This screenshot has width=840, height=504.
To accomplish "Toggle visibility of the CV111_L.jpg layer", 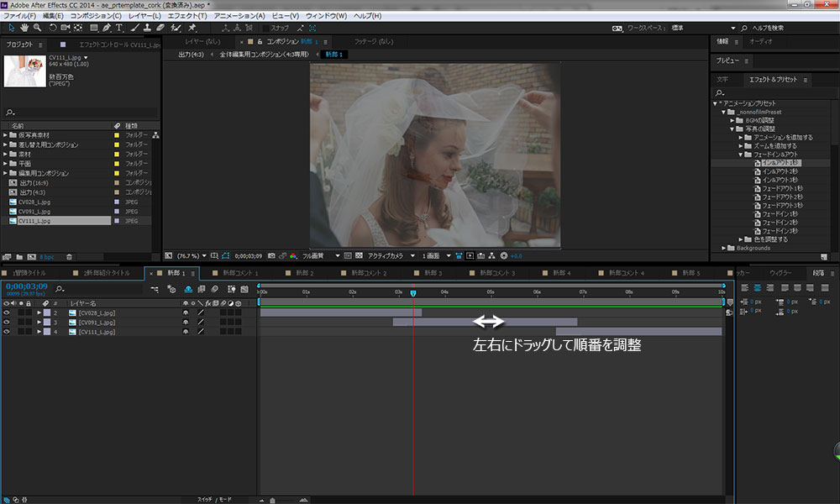I will [8, 332].
